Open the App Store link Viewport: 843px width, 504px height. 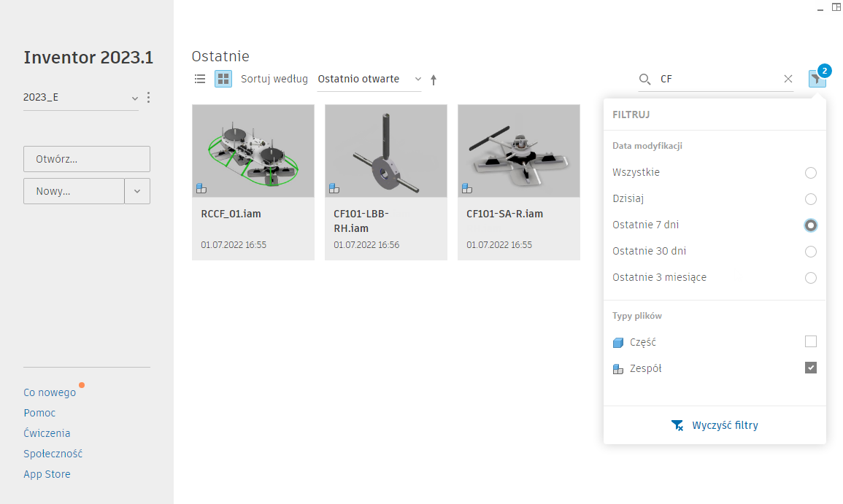click(47, 474)
